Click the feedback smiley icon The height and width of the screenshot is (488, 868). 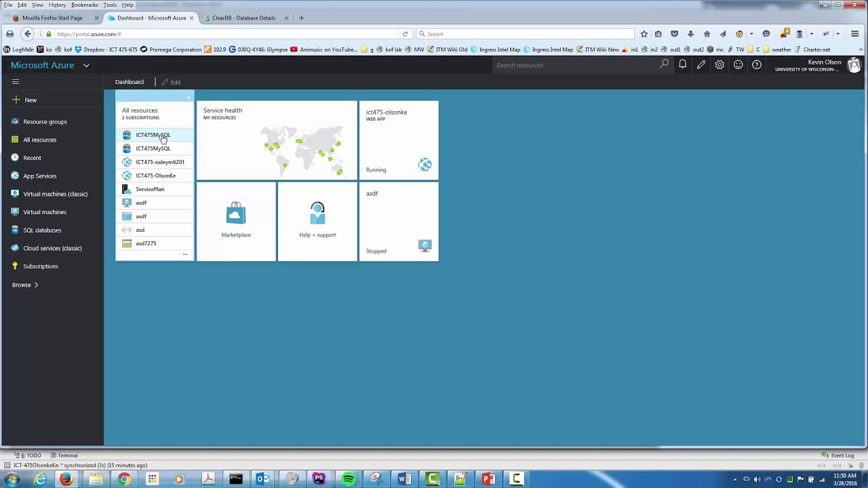click(x=738, y=65)
